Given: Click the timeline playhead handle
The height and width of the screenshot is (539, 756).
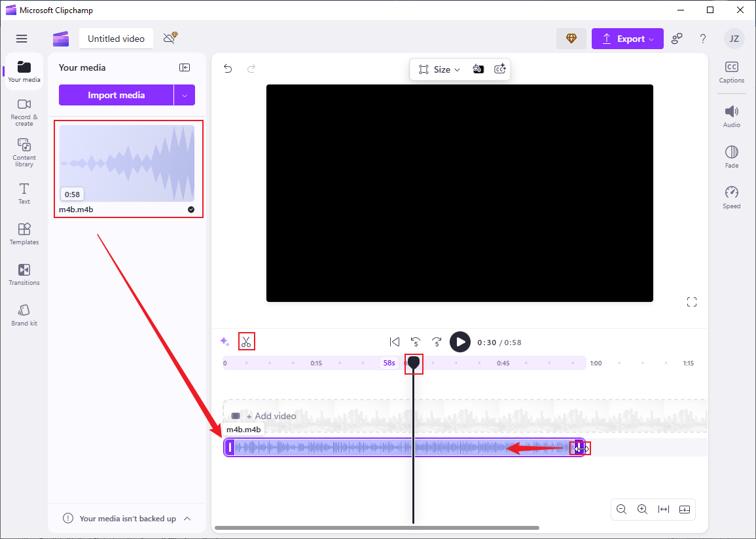Looking at the screenshot, I should point(414,362).
